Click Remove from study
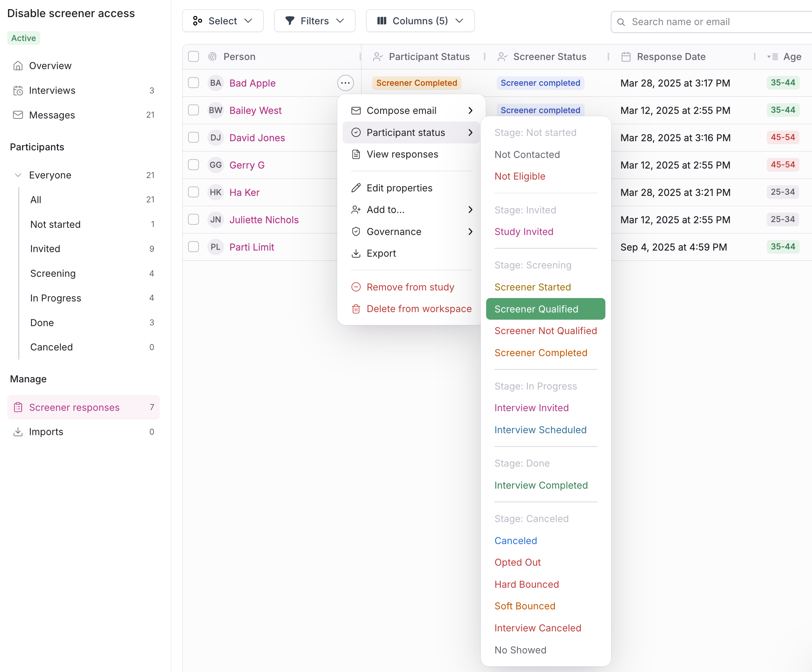Viewport: 812px width, 672px height. click(410, 287)
